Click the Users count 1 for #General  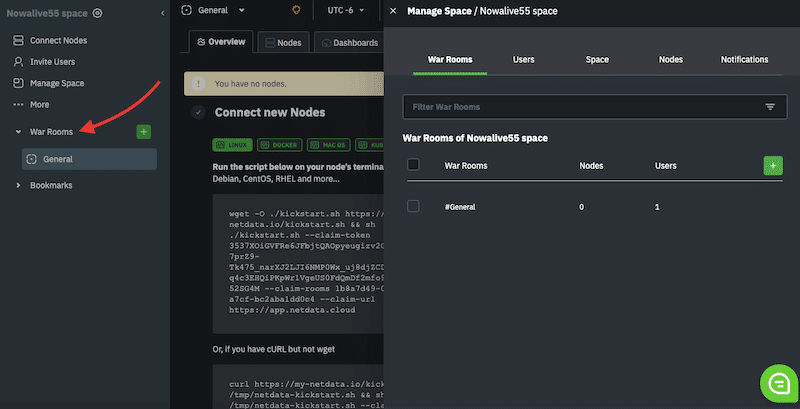click(x=657, y=207)
